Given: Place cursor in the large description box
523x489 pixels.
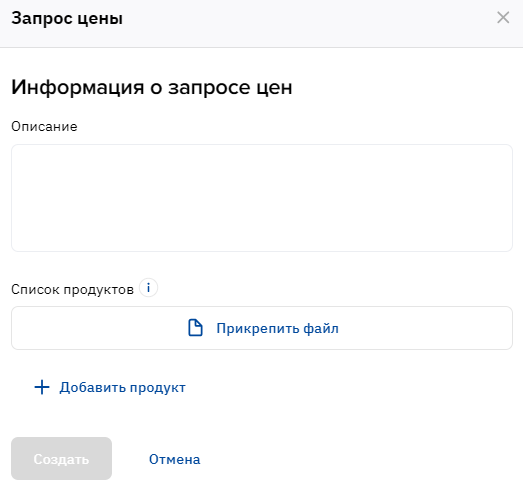Looking at the screenshot, I should (x=262, y=198).
